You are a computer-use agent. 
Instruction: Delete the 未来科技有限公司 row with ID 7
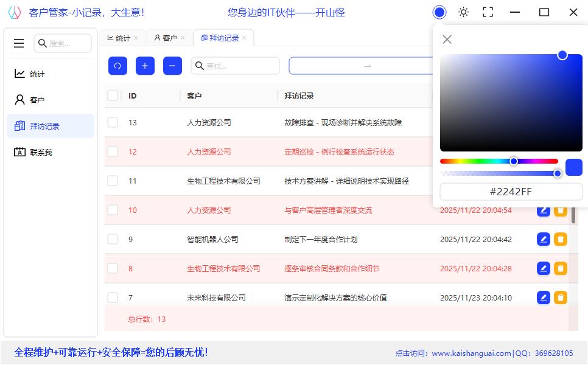tap(561, 297)
